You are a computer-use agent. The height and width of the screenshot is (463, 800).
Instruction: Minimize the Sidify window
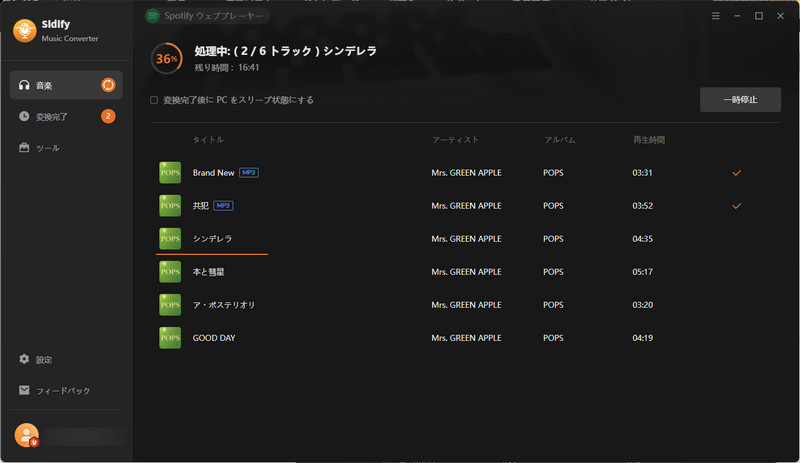pyautogui.click(x=737, y=16)
